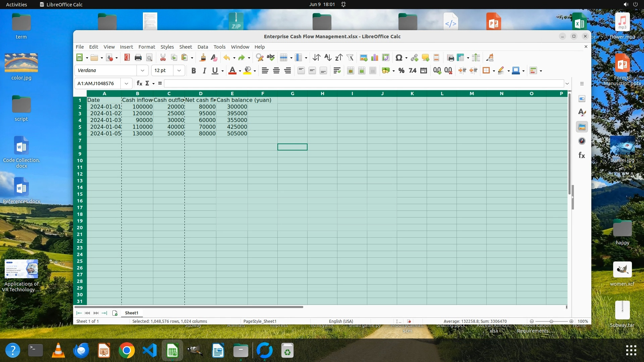Open the font size dropdown
644x362 pixels.
[179, 70]
